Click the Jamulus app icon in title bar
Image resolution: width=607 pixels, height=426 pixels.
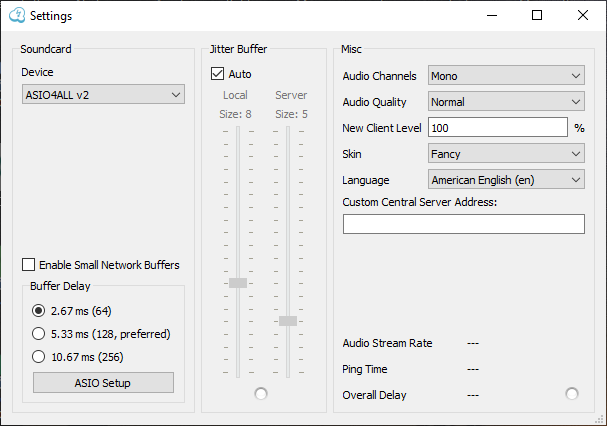pyautogui.click(x=17, y=15)
